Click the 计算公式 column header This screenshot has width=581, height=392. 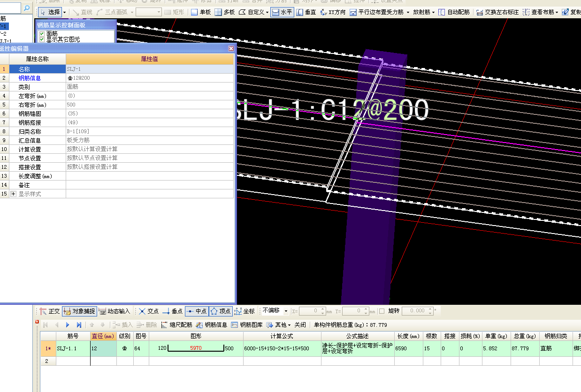tap(282, 336)
